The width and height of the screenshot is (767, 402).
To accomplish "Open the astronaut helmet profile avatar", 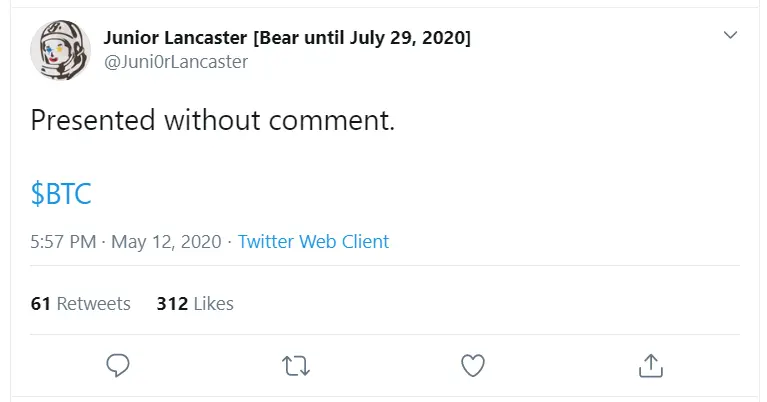I will point(61,50).
